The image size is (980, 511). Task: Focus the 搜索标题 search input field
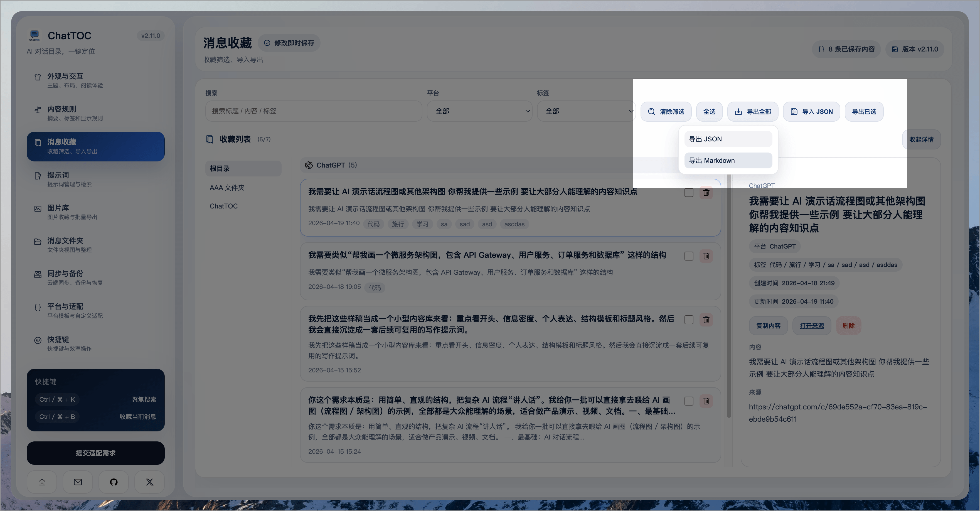pos(314,111)
